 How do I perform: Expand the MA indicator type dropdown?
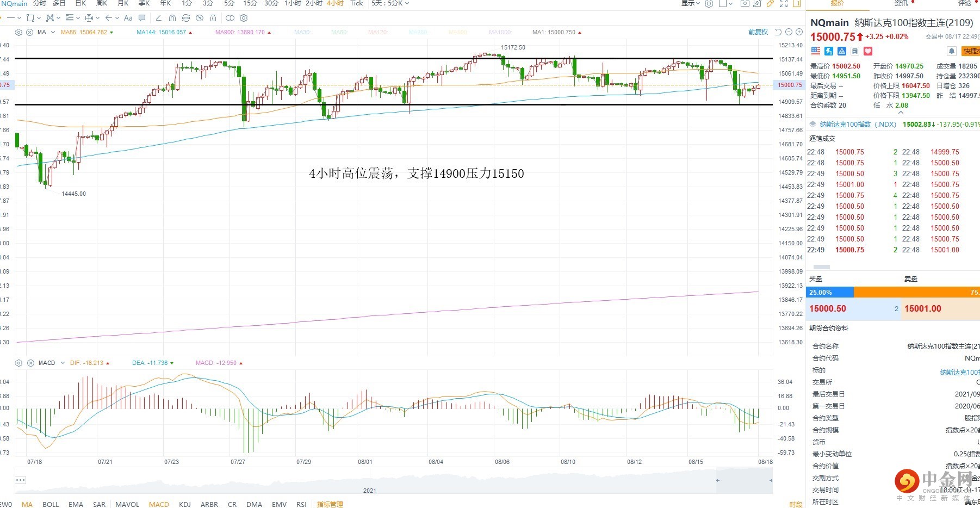[53, 33]
